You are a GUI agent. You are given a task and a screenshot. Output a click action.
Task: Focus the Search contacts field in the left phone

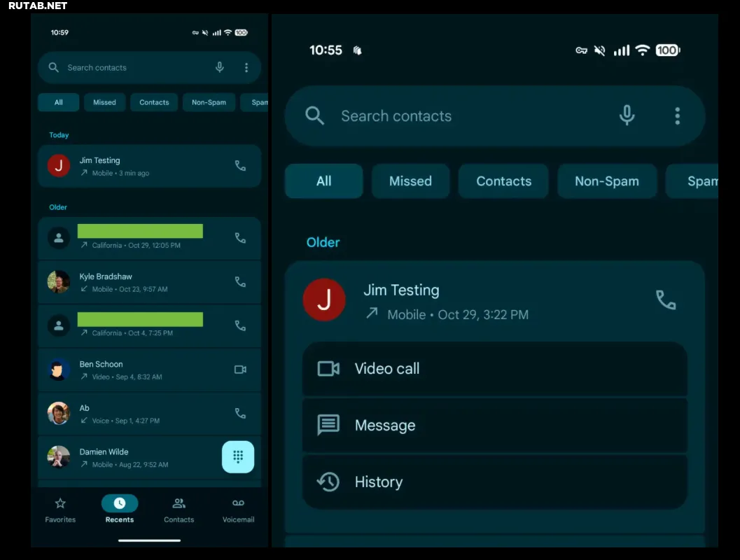coord(149,67)
